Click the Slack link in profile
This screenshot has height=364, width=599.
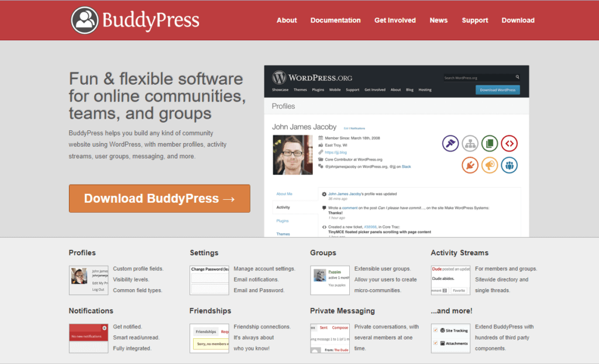click(x=406, y=167)
